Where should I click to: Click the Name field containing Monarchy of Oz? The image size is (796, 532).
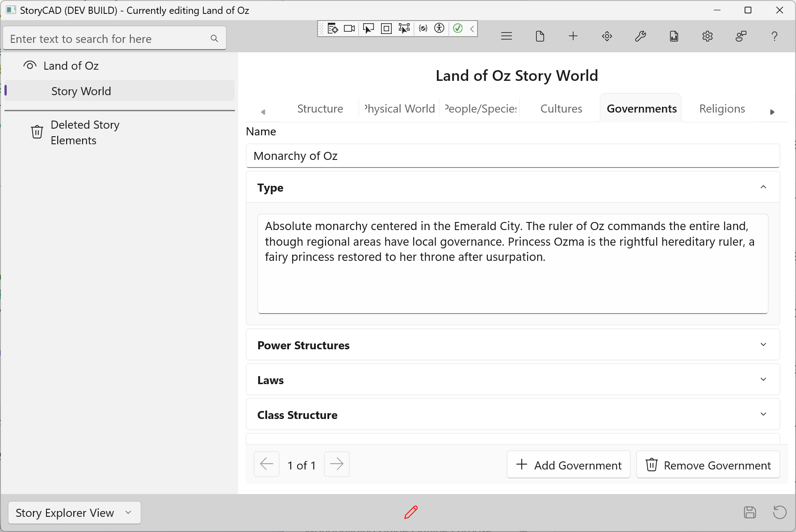pyautogui.click(x=512, y=156)
